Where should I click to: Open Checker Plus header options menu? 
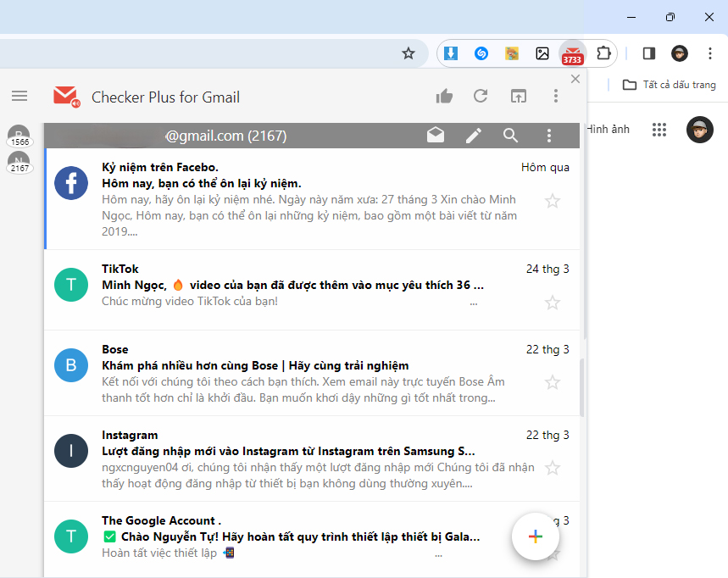[x=556, y=96]
